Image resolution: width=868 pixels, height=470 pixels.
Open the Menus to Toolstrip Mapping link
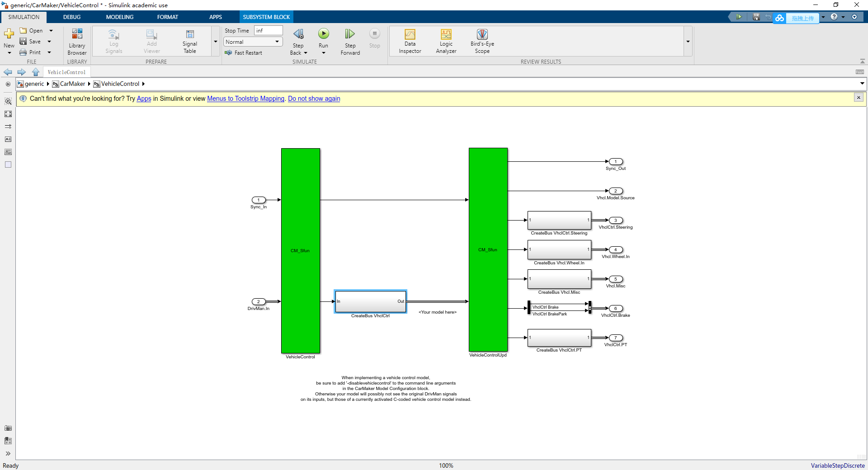tap(246, 99)
